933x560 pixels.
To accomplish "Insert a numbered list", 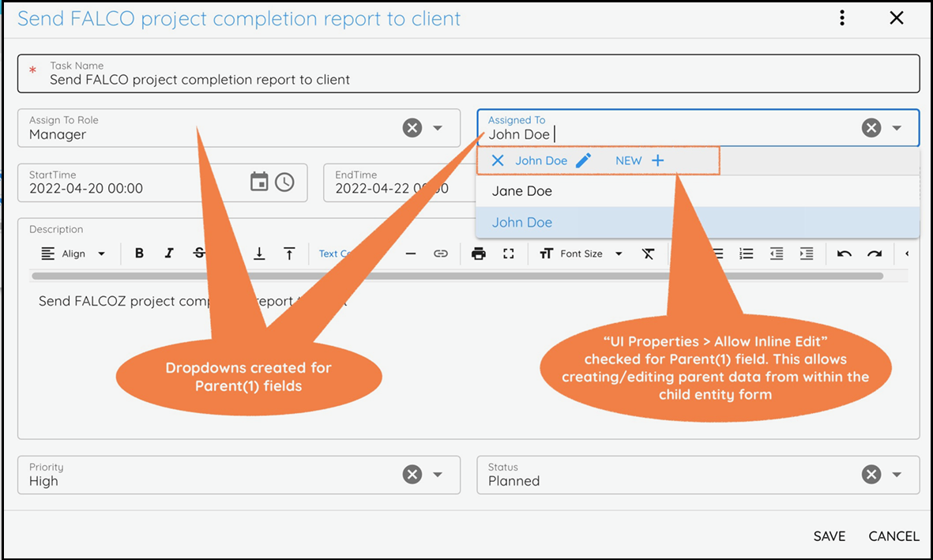I will tap(746, 254).
